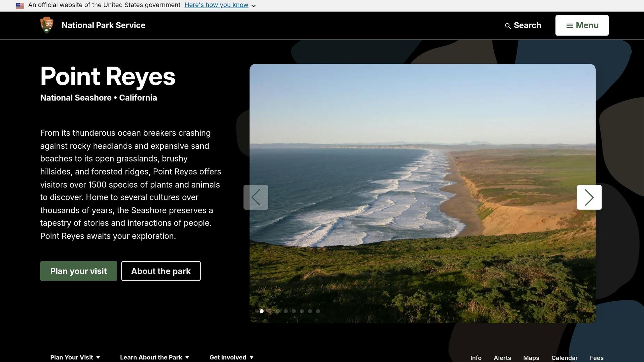This screenshot has height=362, width=644.
Task: Select the first carousel slide dot
Action: click(x=262, y=311)
